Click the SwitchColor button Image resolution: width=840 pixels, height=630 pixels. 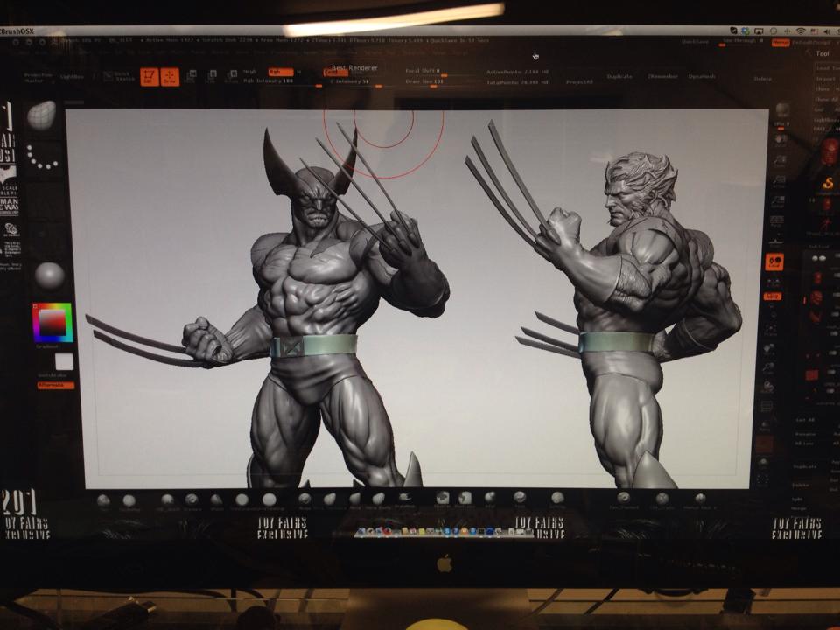pyautogui.click(x=52, y=375)
